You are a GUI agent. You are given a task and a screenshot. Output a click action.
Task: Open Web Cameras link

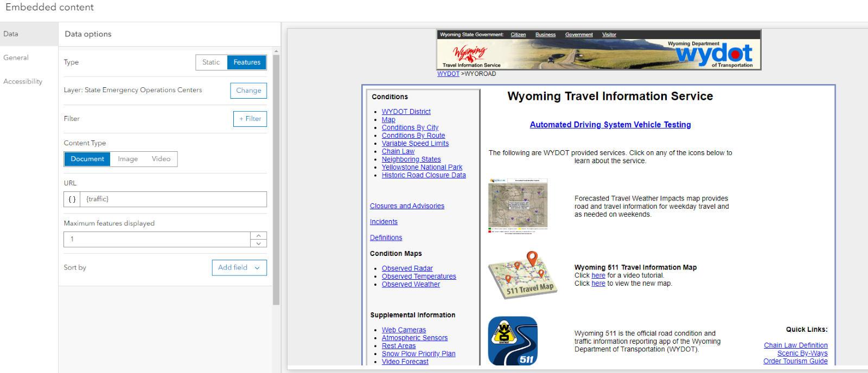click(404, 330)
